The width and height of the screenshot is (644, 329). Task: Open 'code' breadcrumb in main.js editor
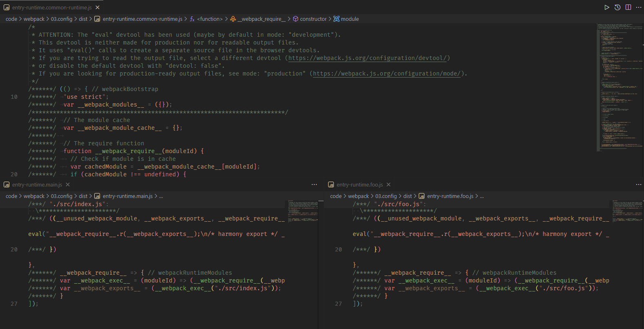[x=11, y=196]
